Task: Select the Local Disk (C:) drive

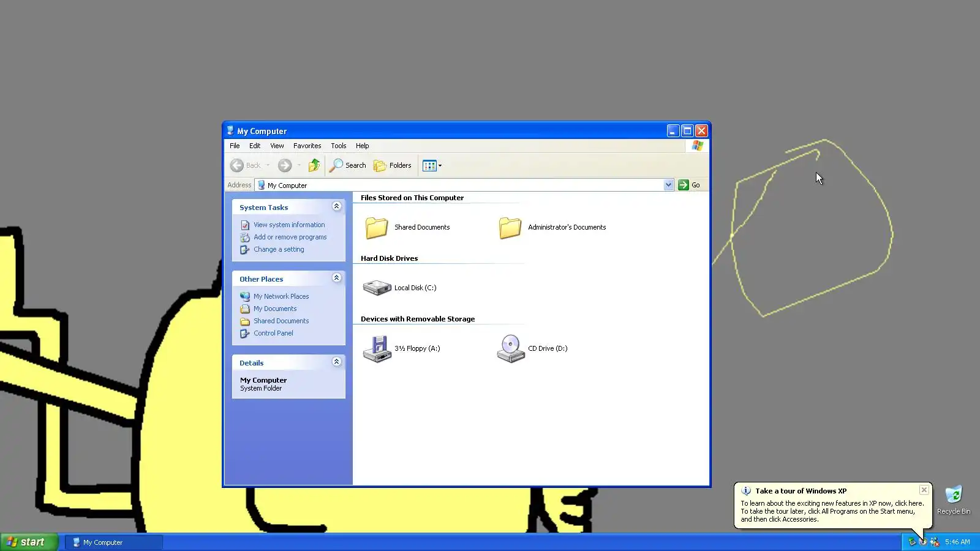Action: pos(399,288)
